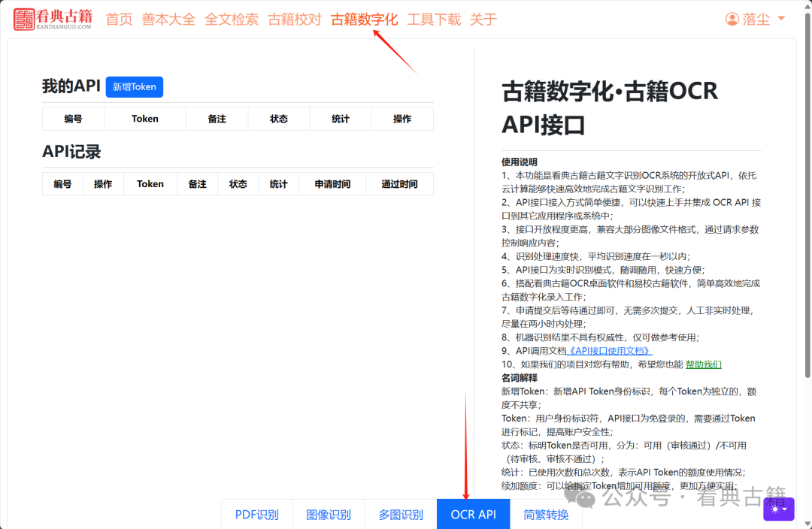Select the active OCR API tab
812x529 pixels.
click(473, 514)
